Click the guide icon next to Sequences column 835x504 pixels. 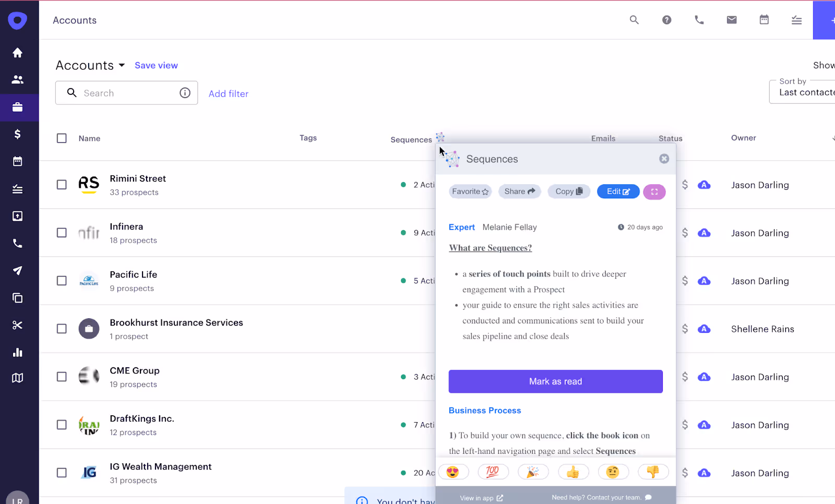tap(440, 137)
